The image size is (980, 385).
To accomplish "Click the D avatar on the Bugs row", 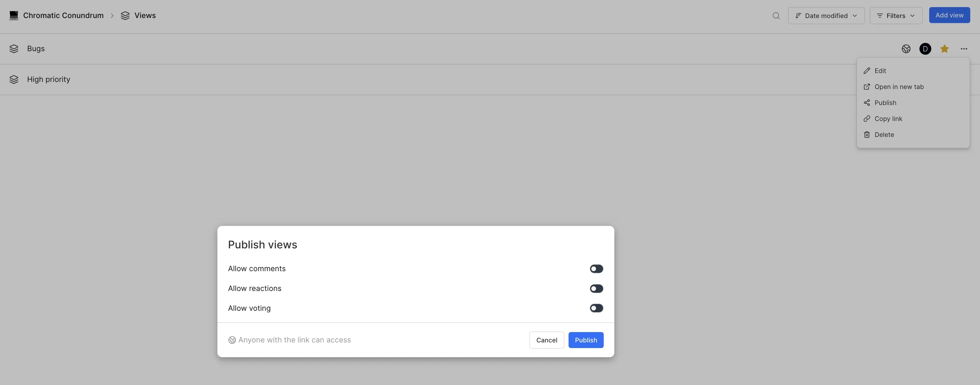I will (x=925, y=49).
